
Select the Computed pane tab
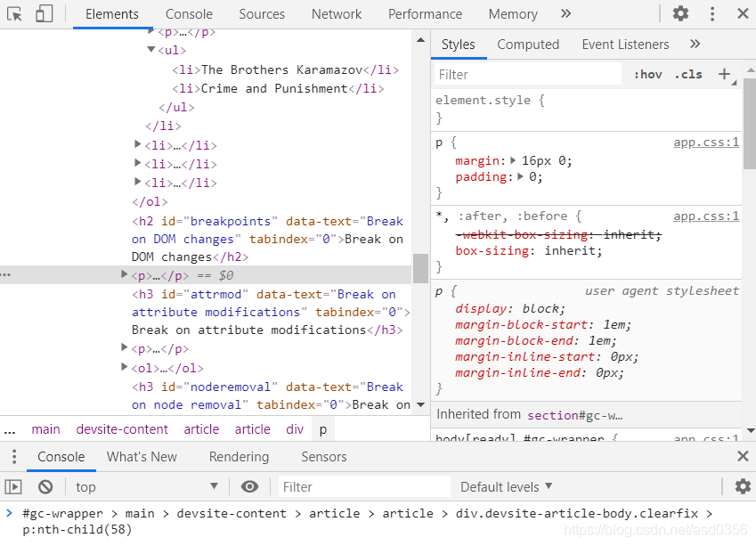click(528, 45)
